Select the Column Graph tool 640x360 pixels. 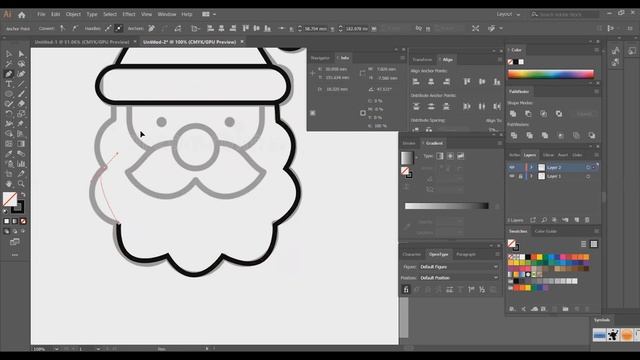[x=21, y=164]
